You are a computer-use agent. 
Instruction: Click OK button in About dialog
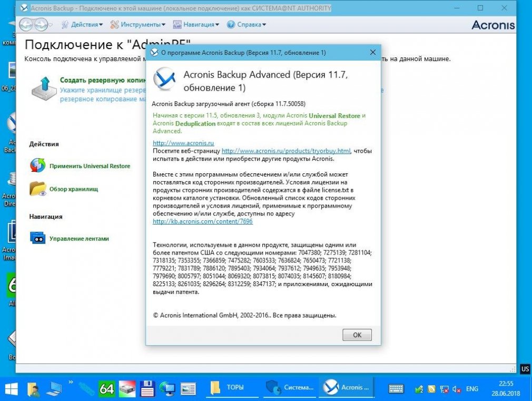(x=357, y=335)
